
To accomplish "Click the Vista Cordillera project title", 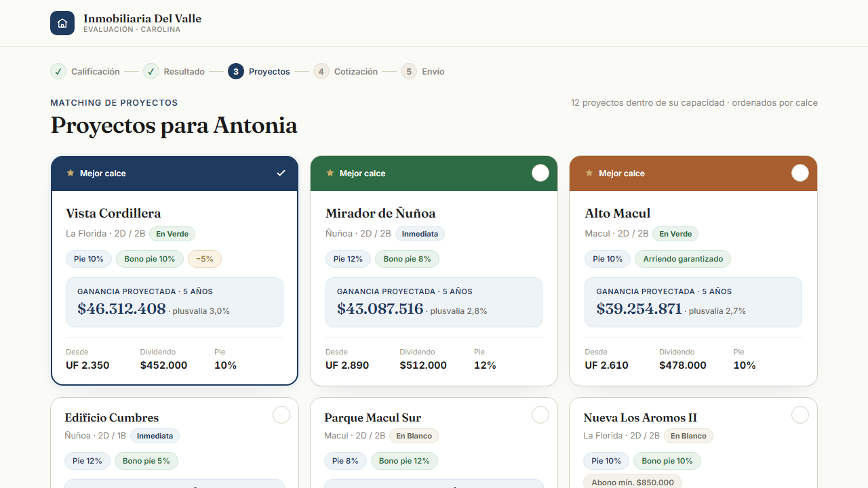I will point(113,213).
